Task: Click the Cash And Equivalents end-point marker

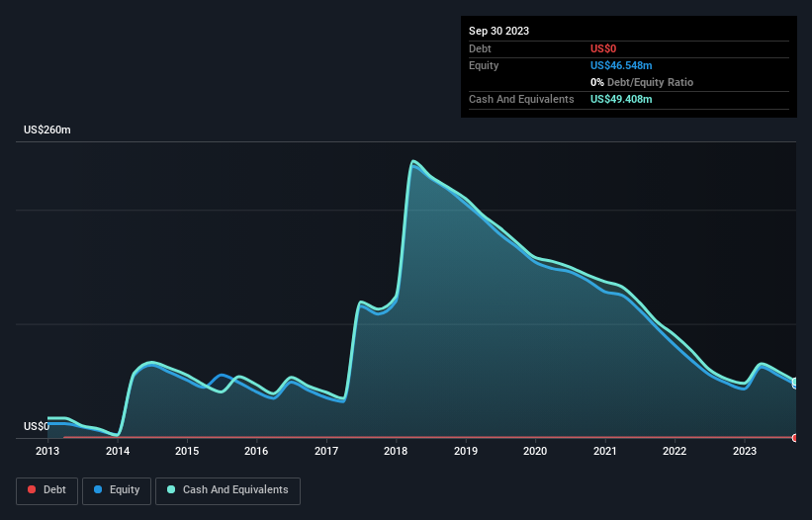Action: (x=795, y=382)
